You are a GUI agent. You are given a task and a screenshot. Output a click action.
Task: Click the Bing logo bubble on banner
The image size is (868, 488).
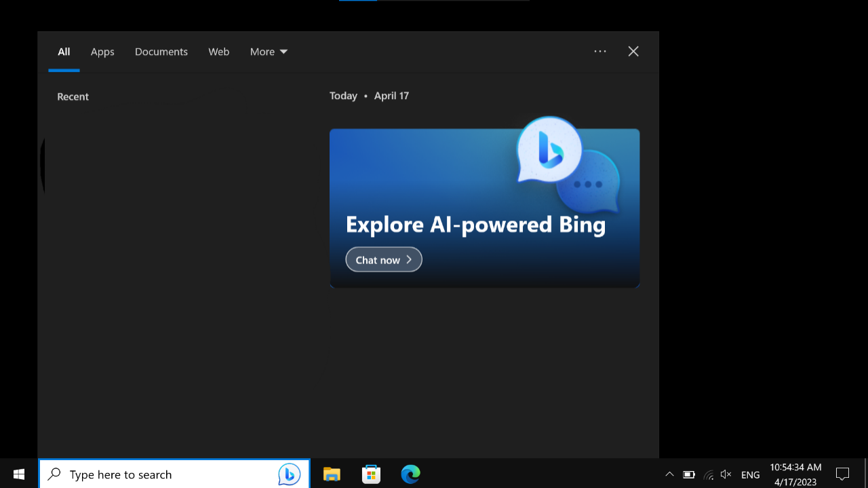tap(549, 149)
